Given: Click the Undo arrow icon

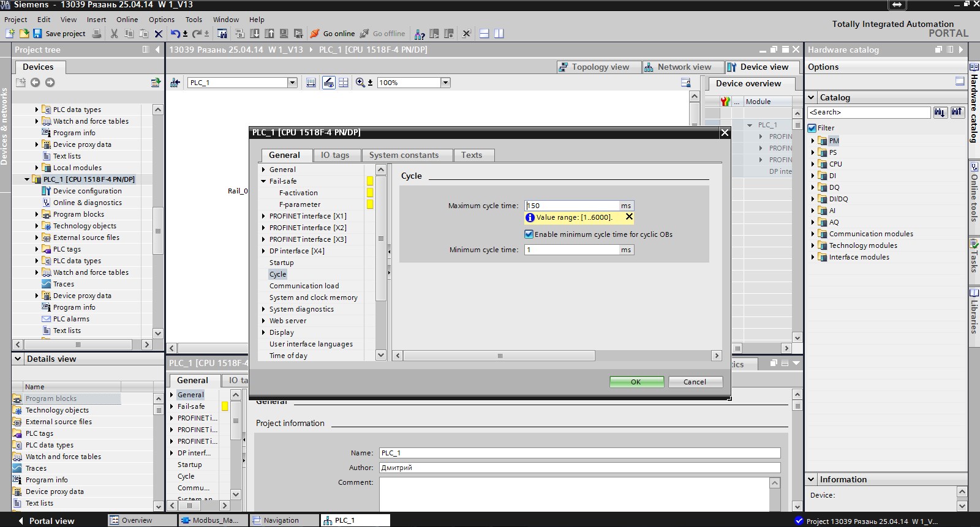Looking at the screenshot, I should pyautogui.click(x=175, y=34).
